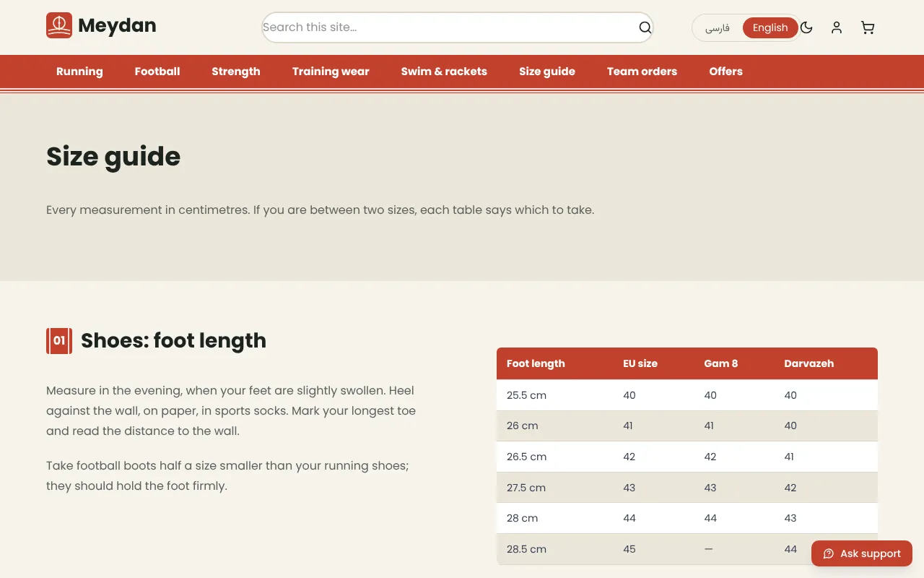Screen dimensions: 924x578
Task: Open the user account icon
Action: pyautogui.click(x=837, y=27)
